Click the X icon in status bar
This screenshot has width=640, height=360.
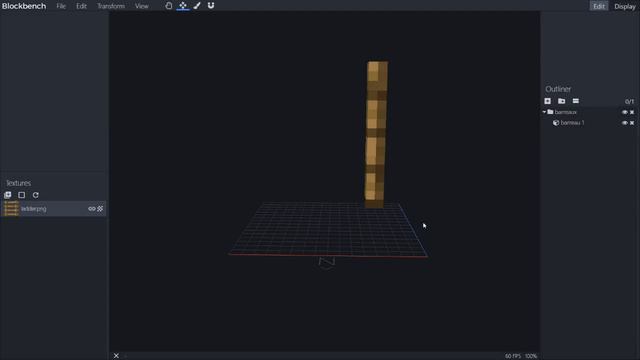click(116, 356)
